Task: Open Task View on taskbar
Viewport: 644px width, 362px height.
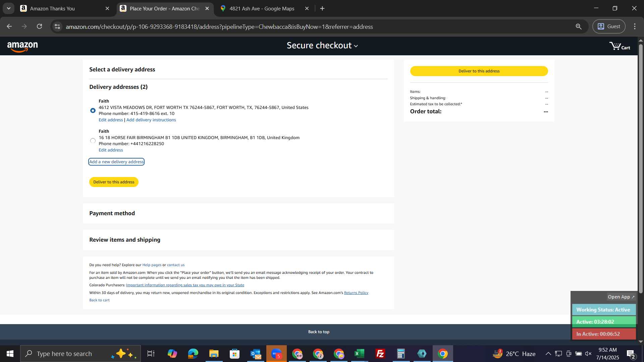Action: coord(151,354)
